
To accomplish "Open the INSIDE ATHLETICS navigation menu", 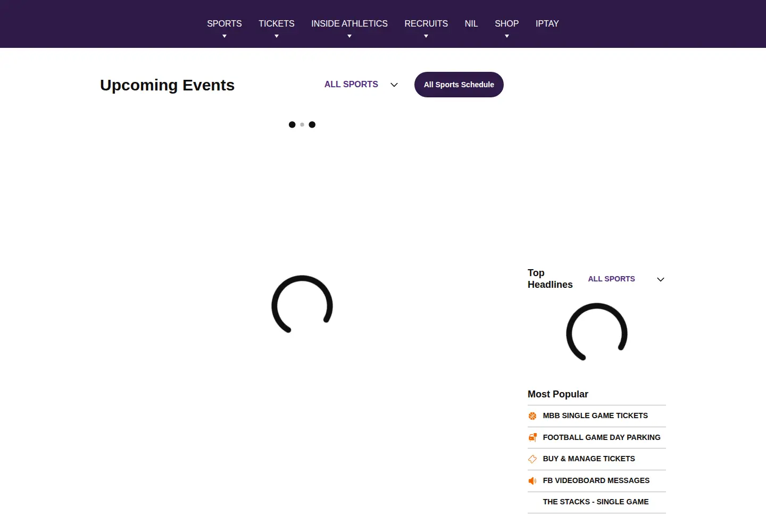I will tap(349, 23).
